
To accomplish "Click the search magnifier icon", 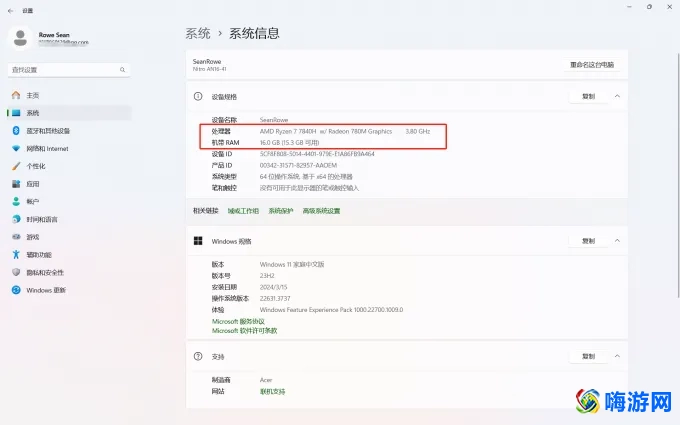I will tap(122, 70).
